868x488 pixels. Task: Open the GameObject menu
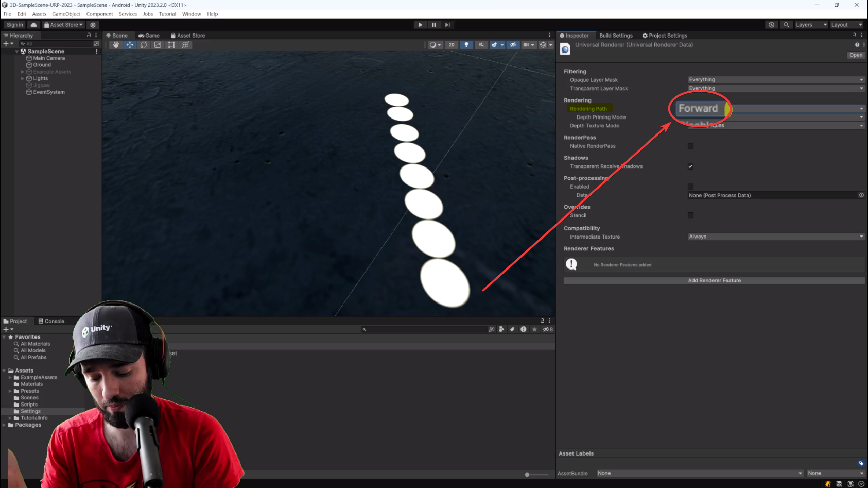click(66, 14)
